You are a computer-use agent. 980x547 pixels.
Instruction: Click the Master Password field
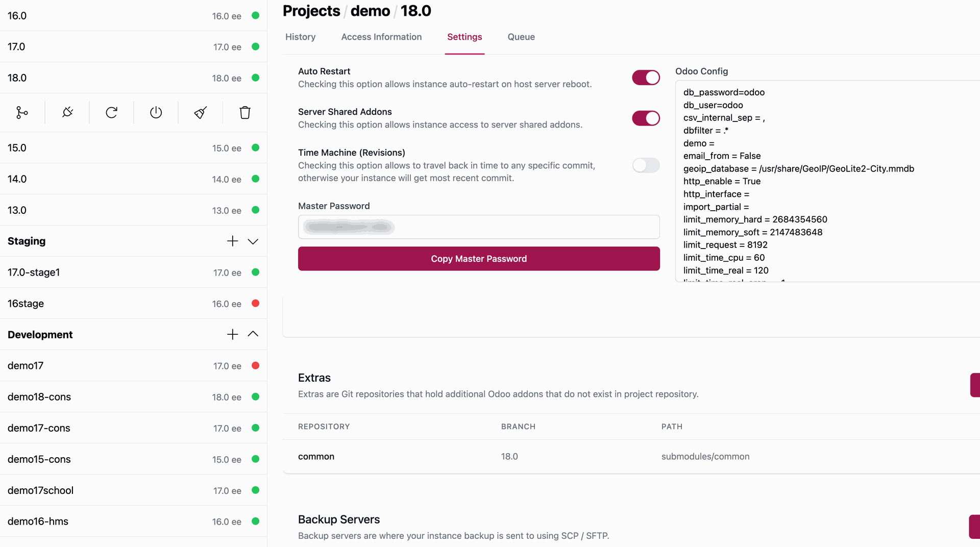[x=479, y=227]
